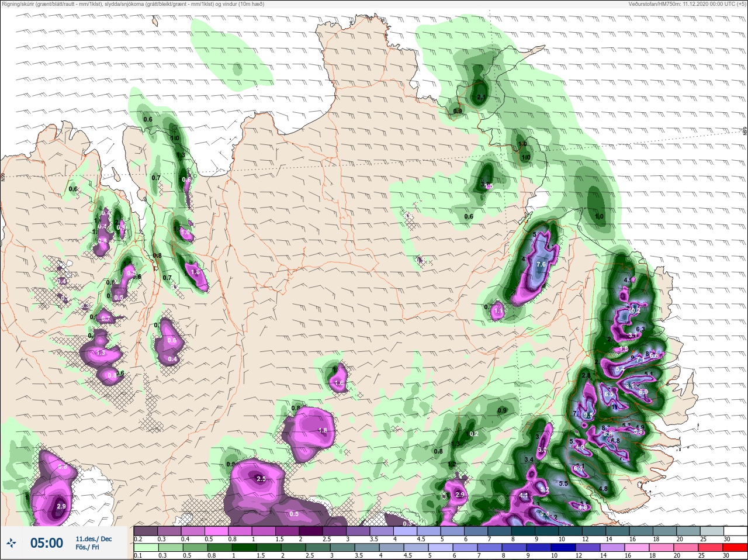Select the light pink 16 swatch in lower legend
The width and height of the screenshot is (748, 560).
click(637, 548)
